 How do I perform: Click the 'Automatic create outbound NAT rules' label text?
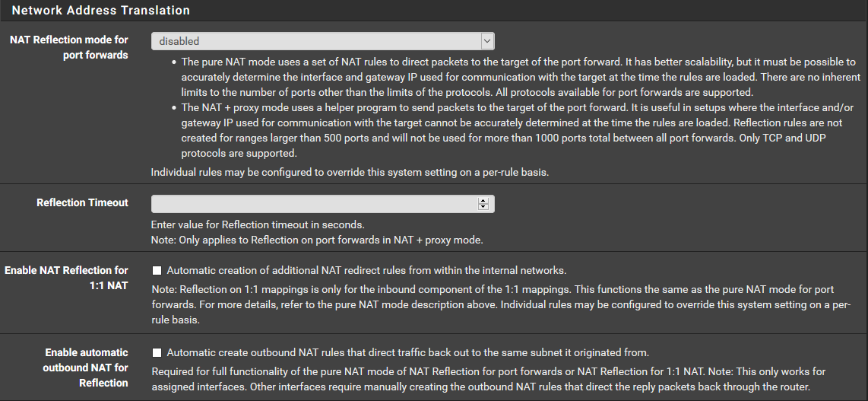[x=407, y=353]
